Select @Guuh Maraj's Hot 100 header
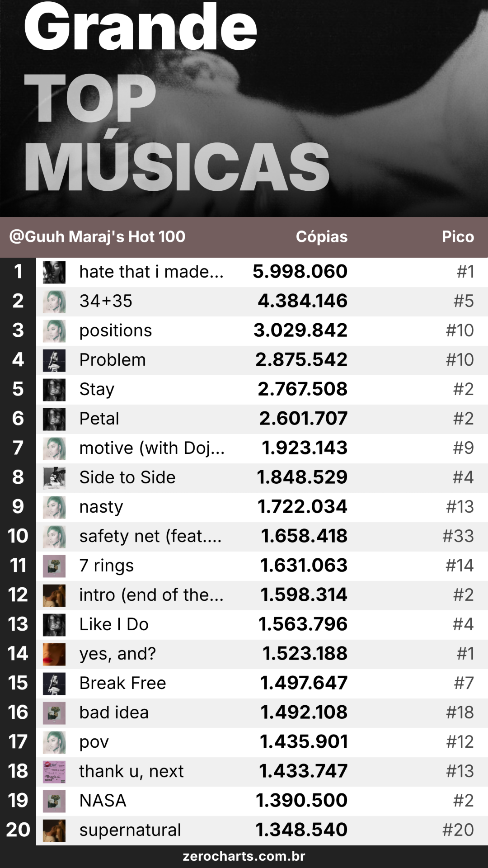Image resolution: width=488 pixels, height=868 pixels. click(97, 236)
